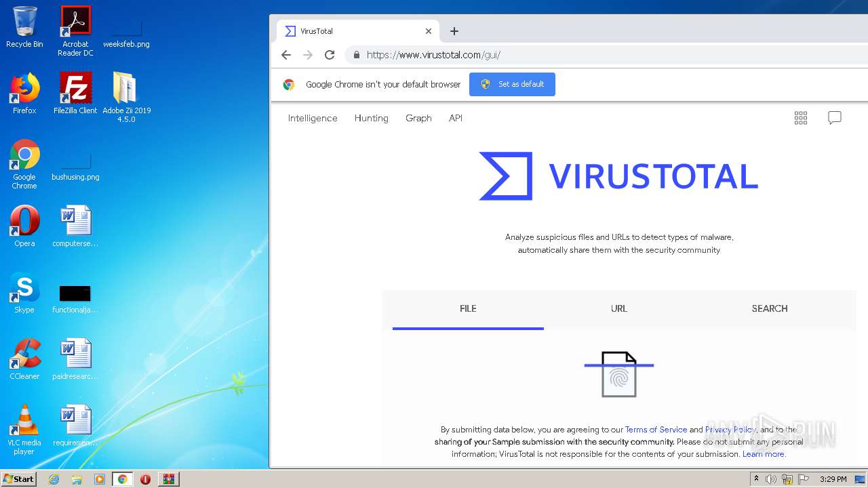
Task: Open the Recycle Bin desktop icon
Action: [x=24, y=27]
